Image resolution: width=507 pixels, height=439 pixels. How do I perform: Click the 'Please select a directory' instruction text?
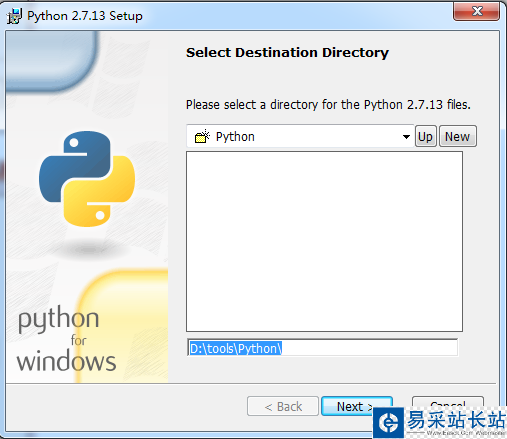[x=328, y=105]
